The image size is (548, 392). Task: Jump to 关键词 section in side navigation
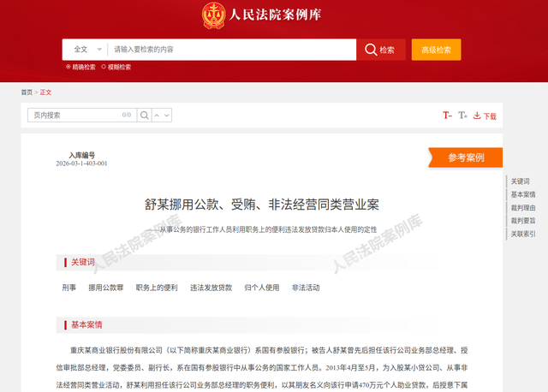pyautogui.click(x=520, y=181)
